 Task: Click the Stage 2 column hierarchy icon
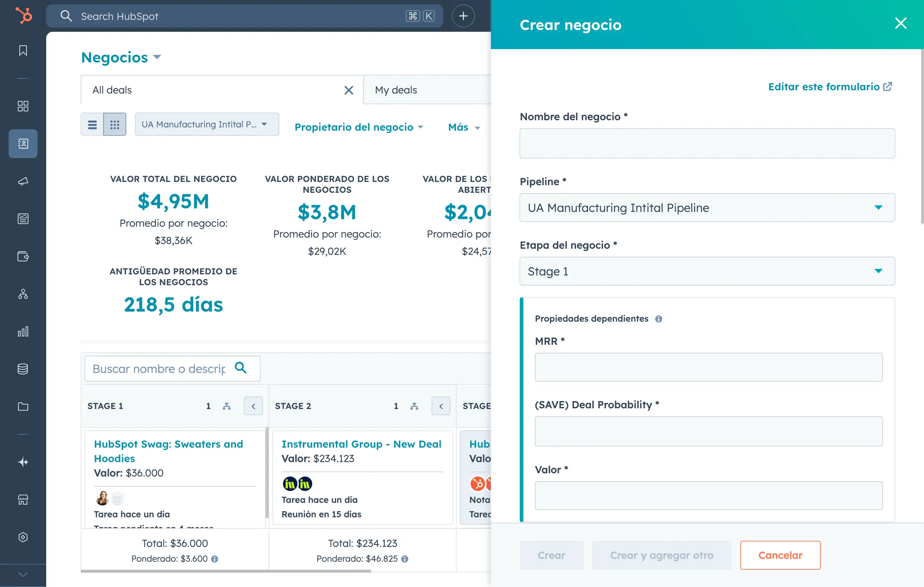click(x=414, y=406)
